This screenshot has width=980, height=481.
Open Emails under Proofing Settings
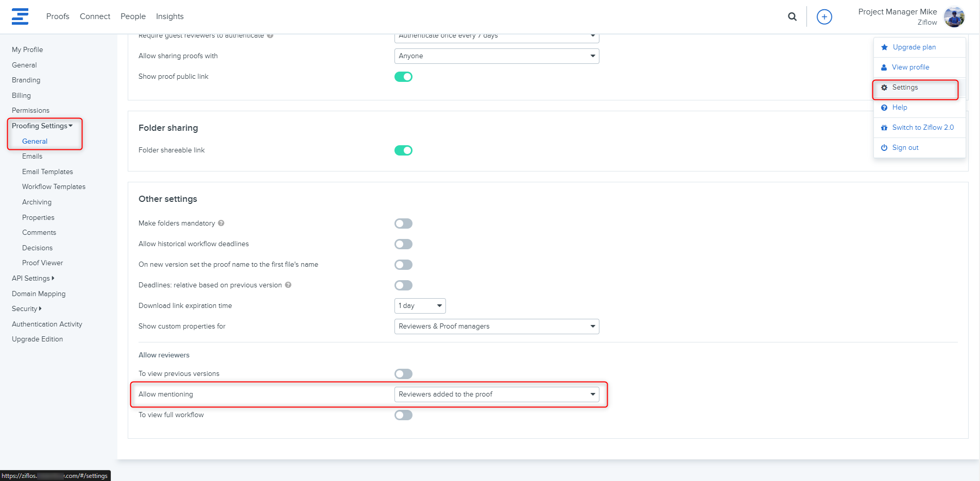pyautogui.click(x=32, y=156)
